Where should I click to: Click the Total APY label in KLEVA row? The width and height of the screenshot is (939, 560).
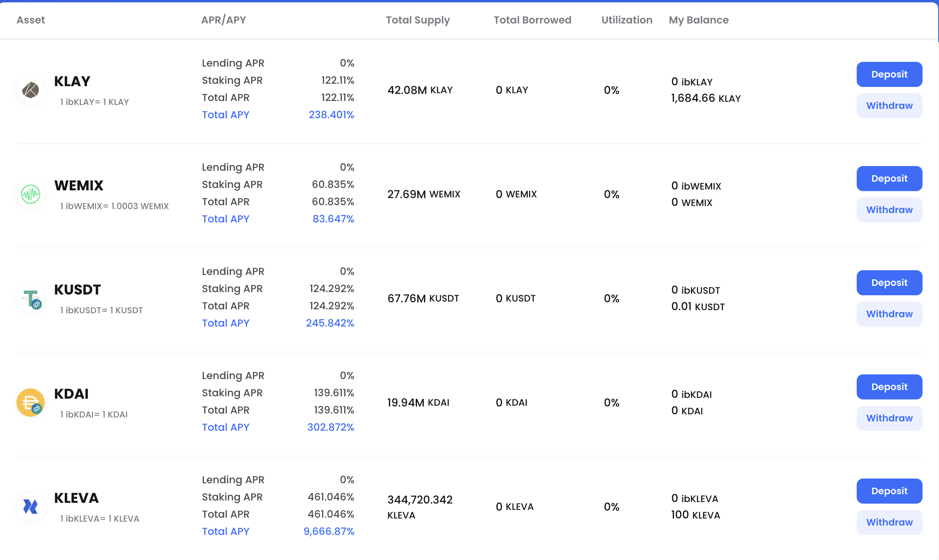coord(225,531)
